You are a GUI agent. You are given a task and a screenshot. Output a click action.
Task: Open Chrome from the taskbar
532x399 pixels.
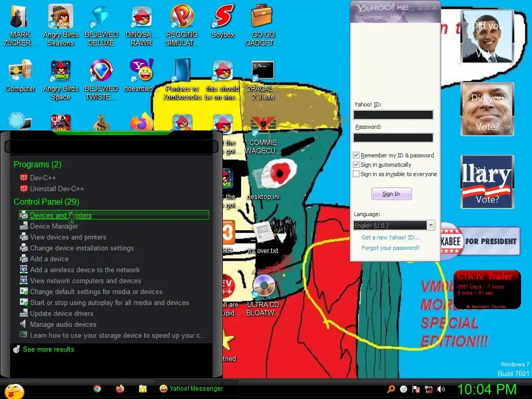97,389
